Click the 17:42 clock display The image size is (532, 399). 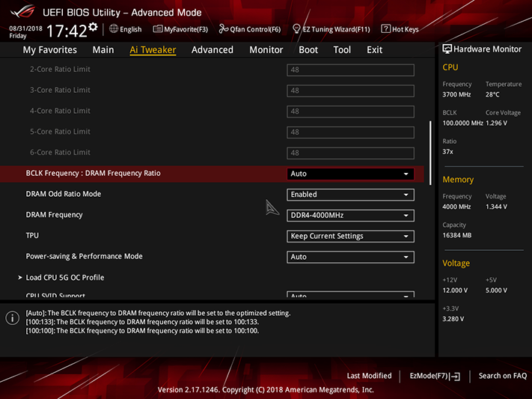click(67, 31)
